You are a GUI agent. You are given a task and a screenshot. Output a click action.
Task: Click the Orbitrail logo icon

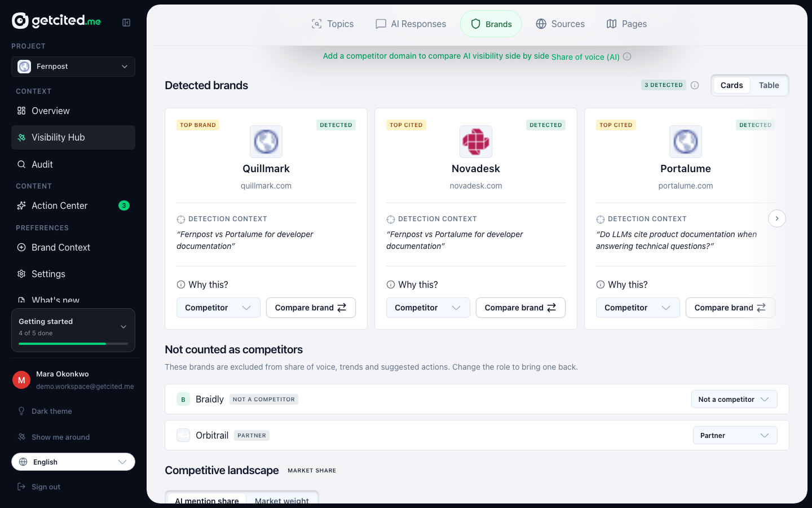(183, 435)
